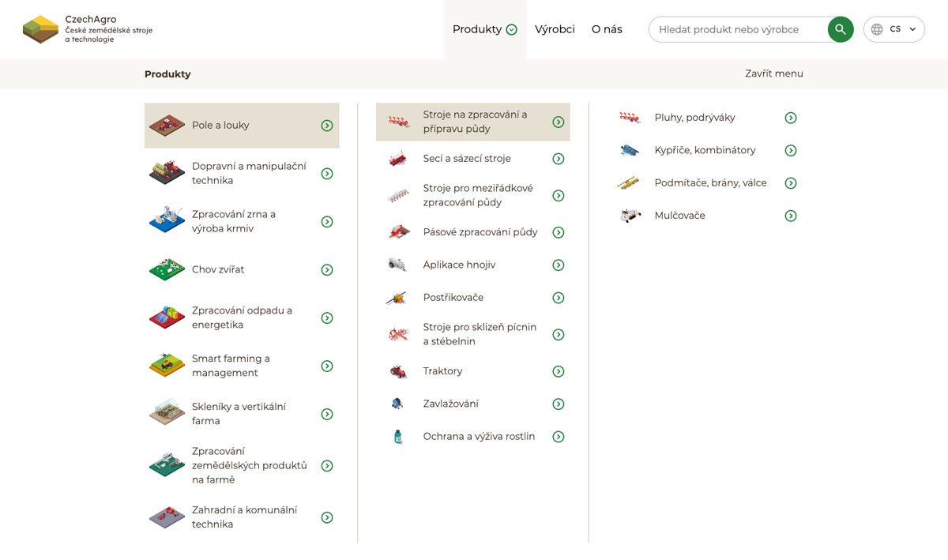Click the Zpracování zrna a výroba krmiv icon
The height and width of the screenshot is (560, 948).
(167, 220)
